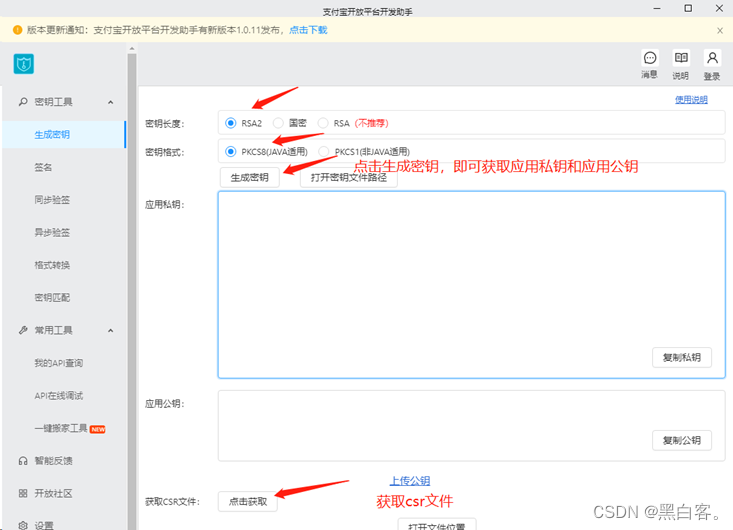Click the orange notification warning icon

pyautogui.click(x=17, y=30)
